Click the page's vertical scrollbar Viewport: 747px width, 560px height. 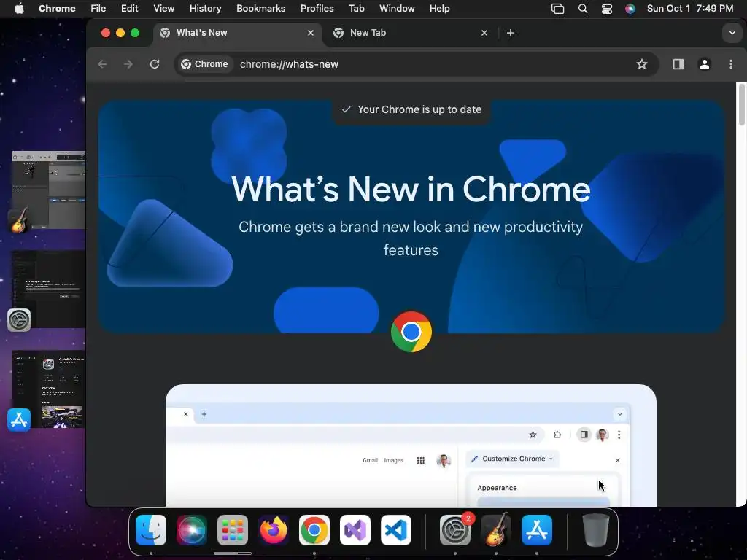(x=741, y=104)
